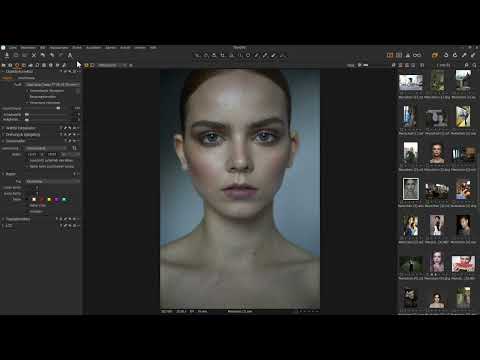Click the Redo arrow in top toolbar

(x=52, y=55)
